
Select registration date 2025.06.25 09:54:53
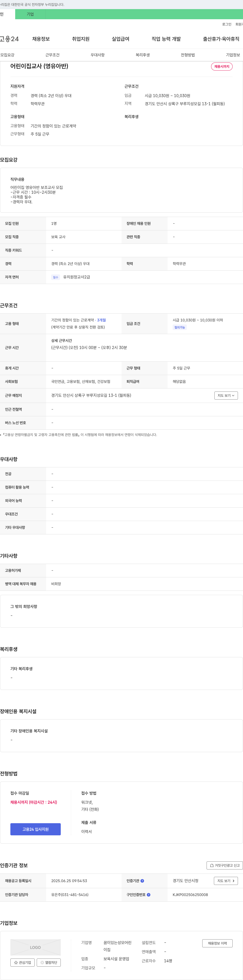69,881
